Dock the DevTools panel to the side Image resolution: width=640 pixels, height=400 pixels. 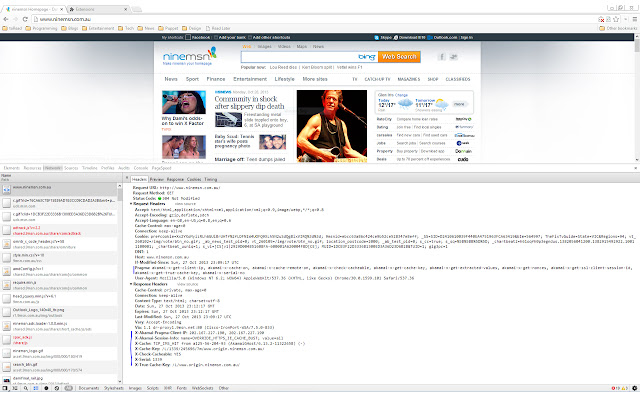point(5,388)
